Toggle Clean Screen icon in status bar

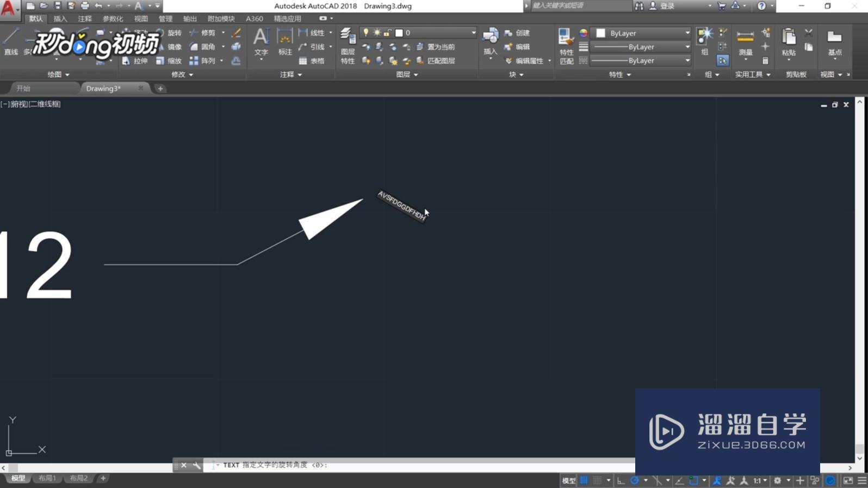[x=848, y=480]
